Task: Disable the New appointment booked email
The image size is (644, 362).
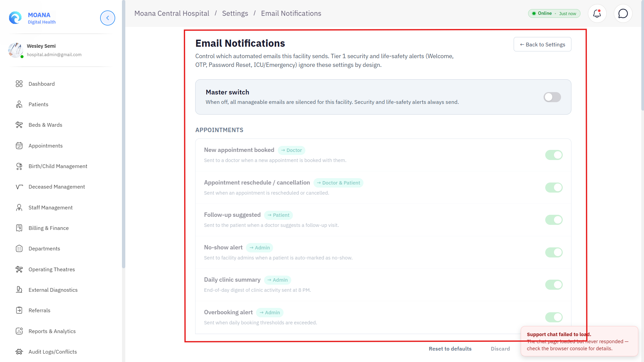Action: point(554,155)
